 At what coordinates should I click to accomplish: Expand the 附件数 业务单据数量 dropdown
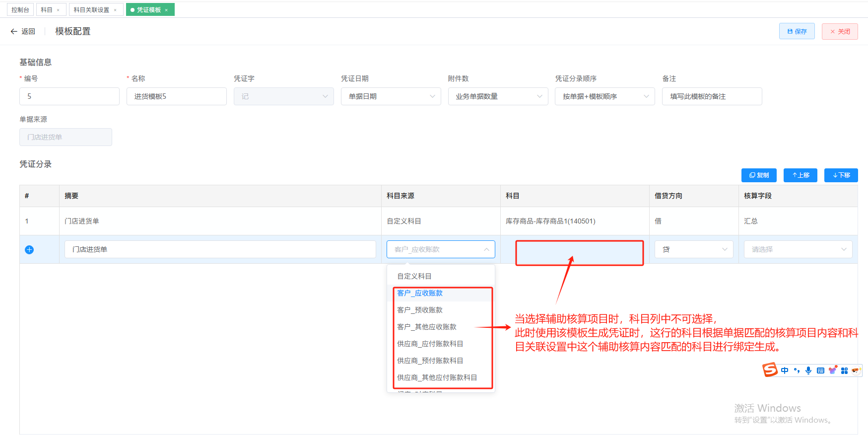point(498,96)
